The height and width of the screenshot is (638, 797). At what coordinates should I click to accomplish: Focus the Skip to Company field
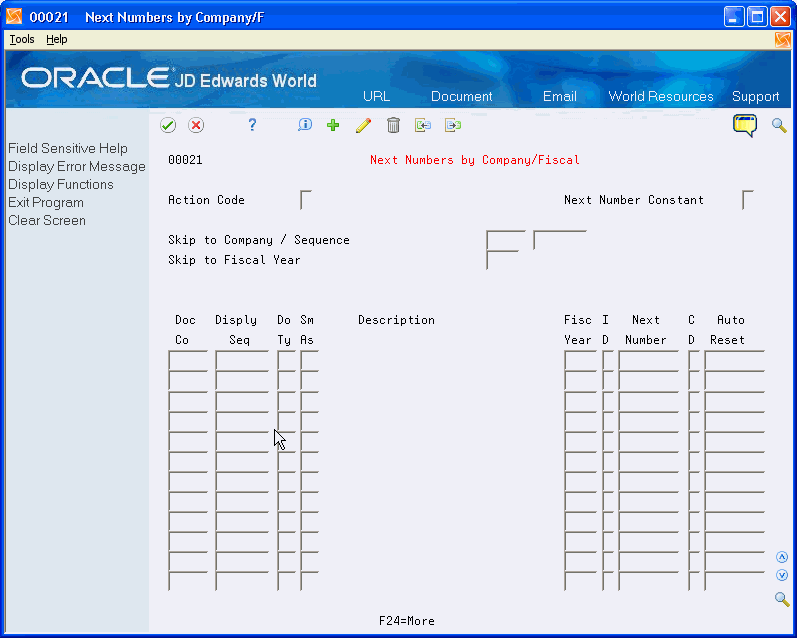(505, 240)
